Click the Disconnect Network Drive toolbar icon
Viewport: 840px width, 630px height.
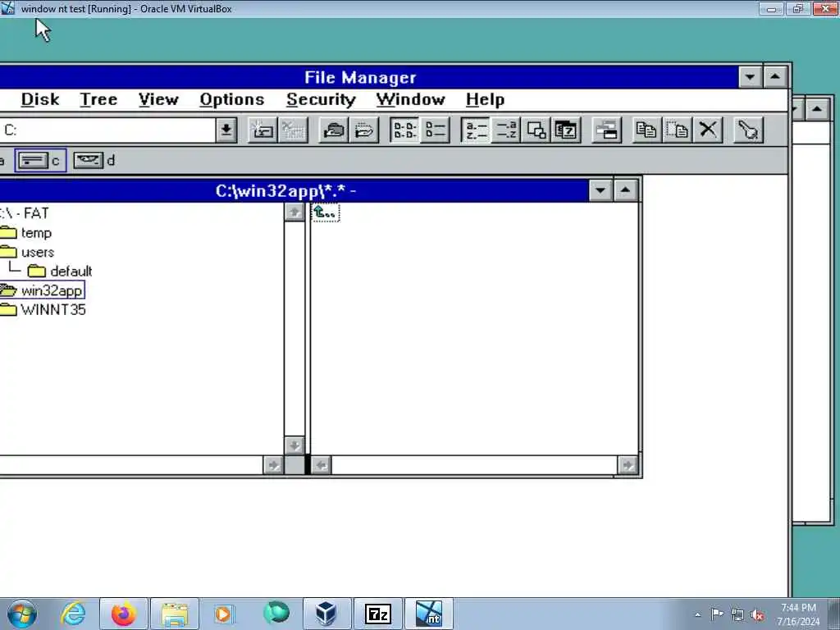(293, 130)
